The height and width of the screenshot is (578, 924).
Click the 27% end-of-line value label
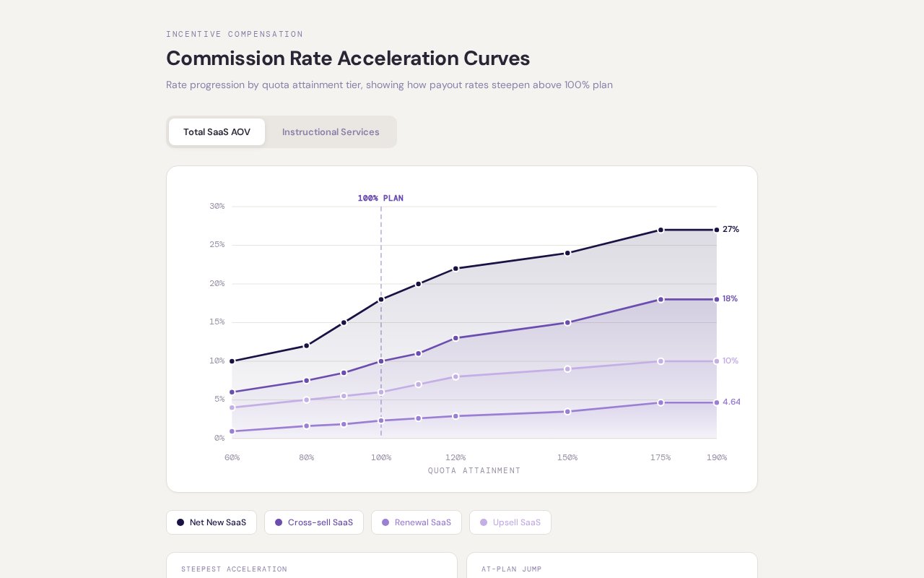[x=731, y=229]
